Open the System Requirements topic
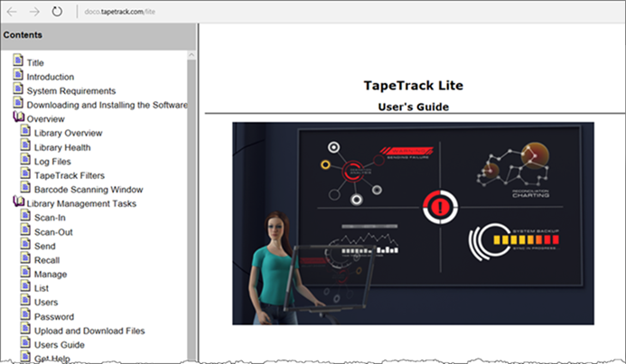Image resolution: width=626 pixels, height=364 pixels. pyautogui.click(x=71, y=91)
